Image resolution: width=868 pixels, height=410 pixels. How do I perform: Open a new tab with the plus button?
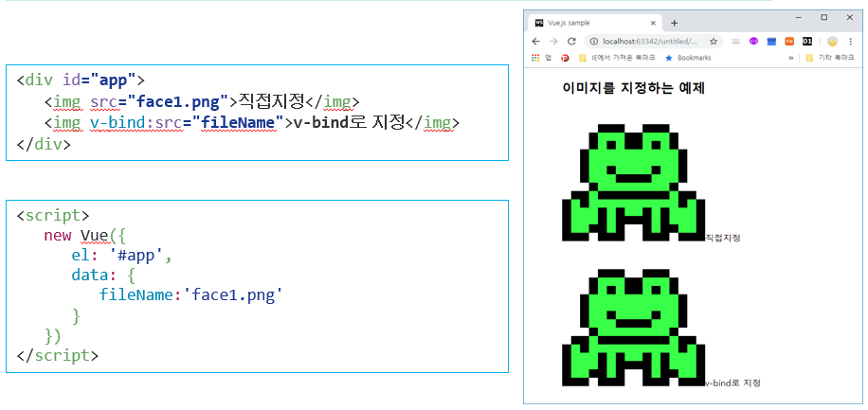pos(675,24)
